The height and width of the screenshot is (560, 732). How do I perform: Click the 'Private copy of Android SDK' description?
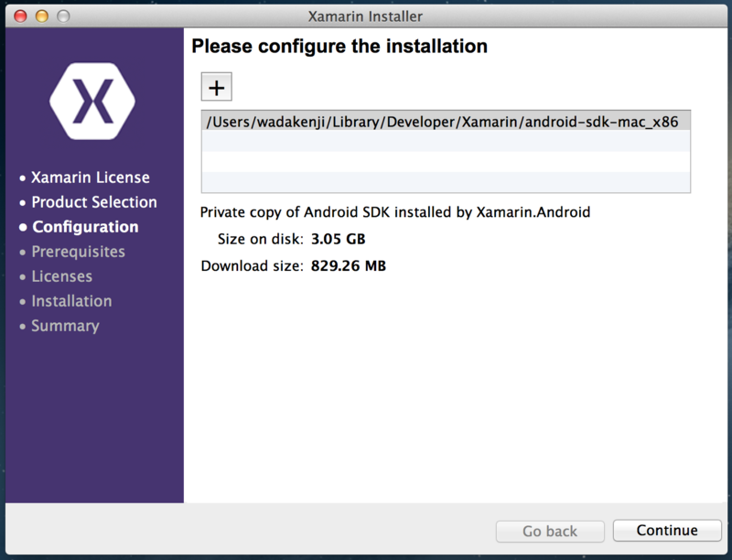coord(395,212)
